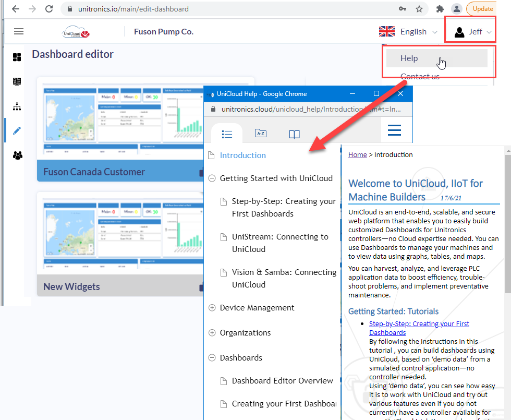The height and width of the screenshot is (420, 511).
Task: Choose Contact us from the user menu
Action: [x=420, y=77]
